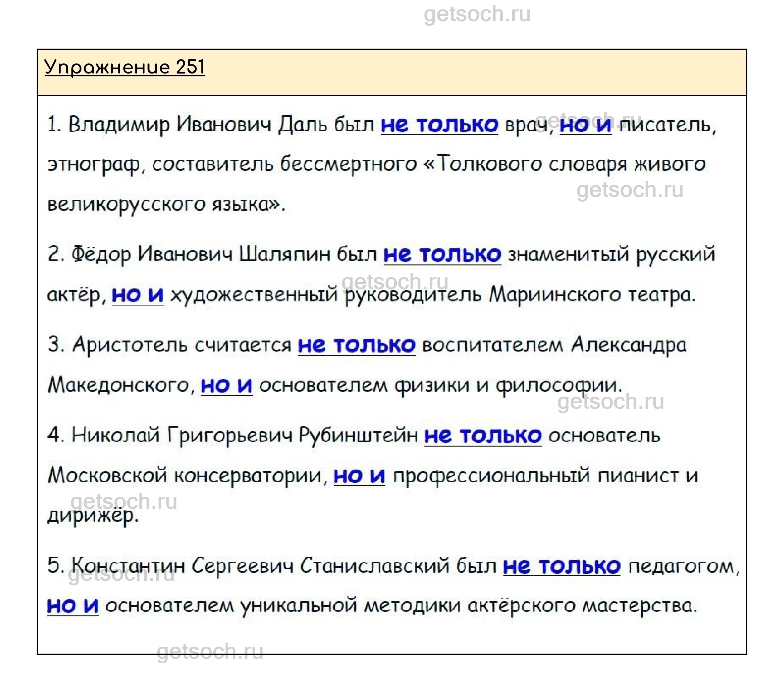This screenshot has width=784, height=682.
Task: Click "но и" before художественный руководитель
Action: (138, 294)
